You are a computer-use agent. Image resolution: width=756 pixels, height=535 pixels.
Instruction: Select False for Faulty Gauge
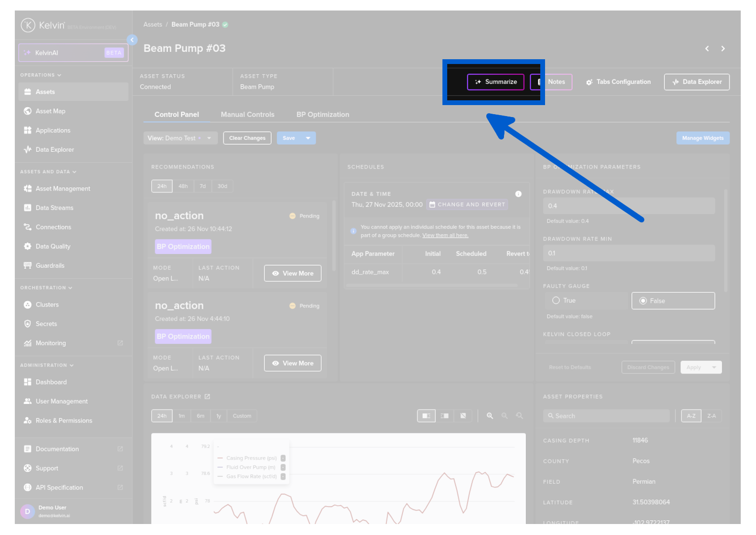(643, 301)
